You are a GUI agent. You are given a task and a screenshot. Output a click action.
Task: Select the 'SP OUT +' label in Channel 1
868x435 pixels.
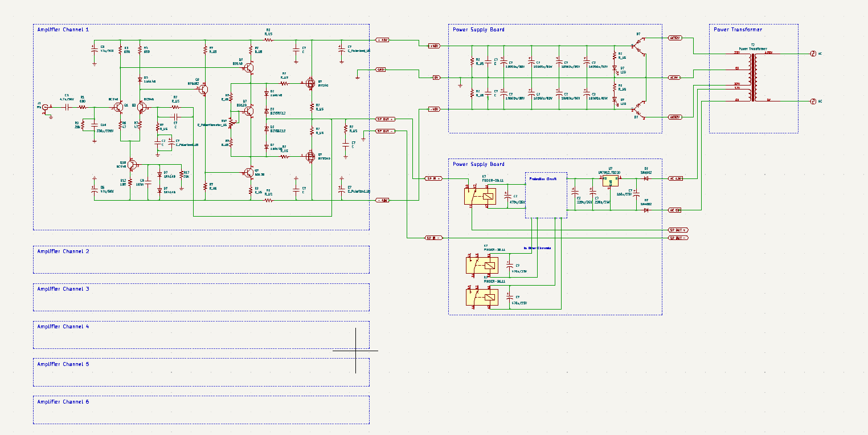pos(386,119)
